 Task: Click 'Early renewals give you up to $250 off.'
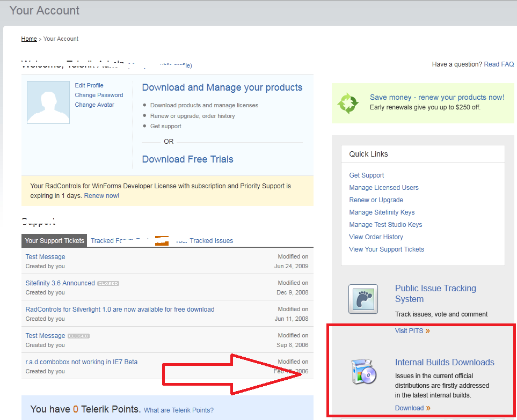[425, 107]
